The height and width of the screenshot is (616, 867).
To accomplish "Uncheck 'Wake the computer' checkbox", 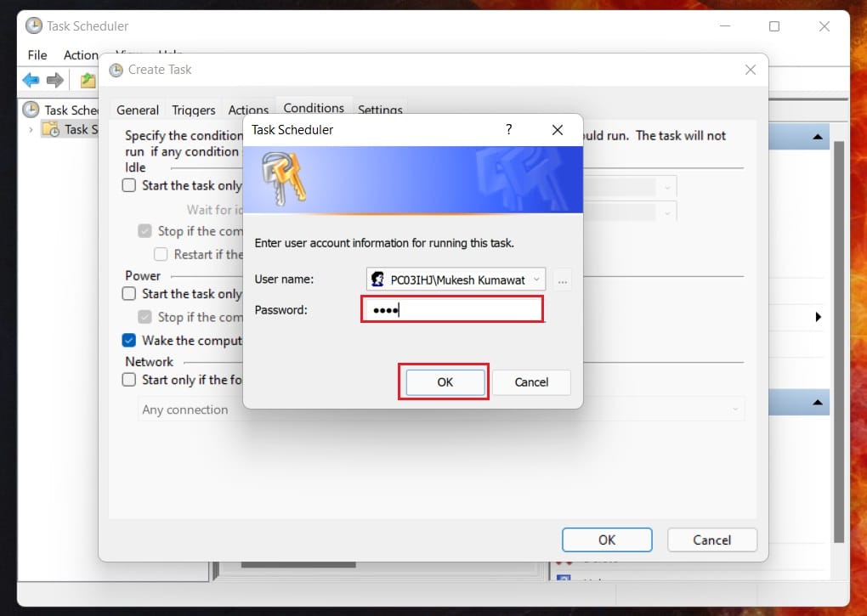I will (x=129, y=341).
